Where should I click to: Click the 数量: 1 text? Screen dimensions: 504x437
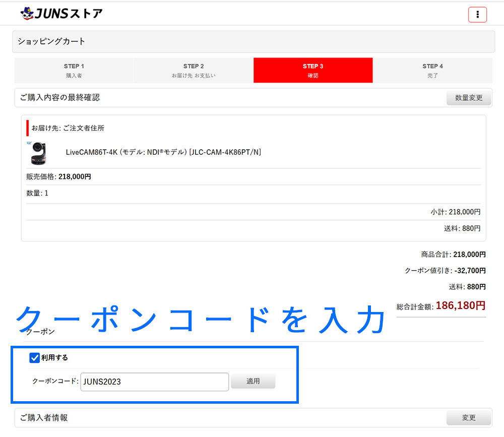click(x=37, y=193)
